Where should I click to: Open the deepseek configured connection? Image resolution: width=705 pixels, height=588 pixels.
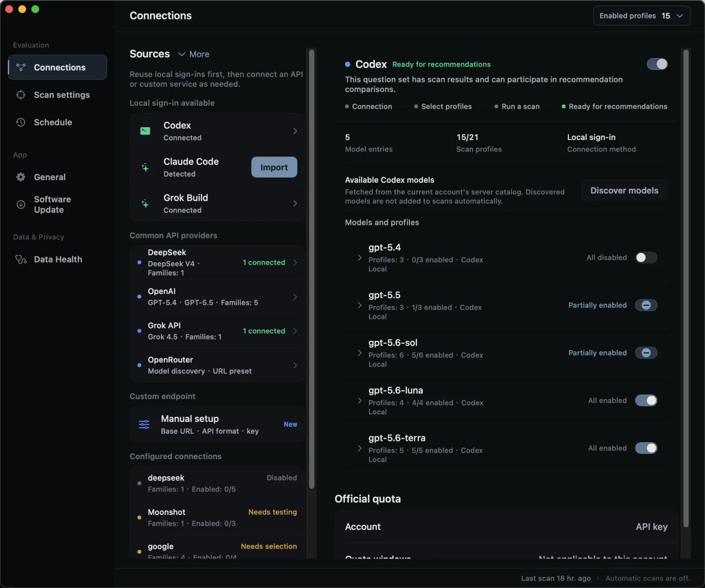point(218,483)
